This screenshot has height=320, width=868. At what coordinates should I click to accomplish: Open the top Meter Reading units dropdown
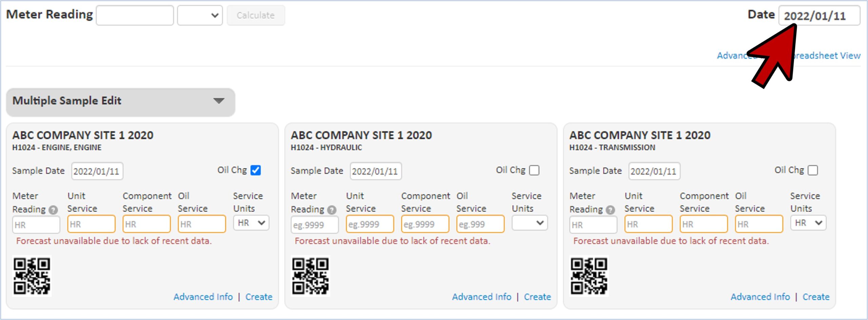click(200, 16)
